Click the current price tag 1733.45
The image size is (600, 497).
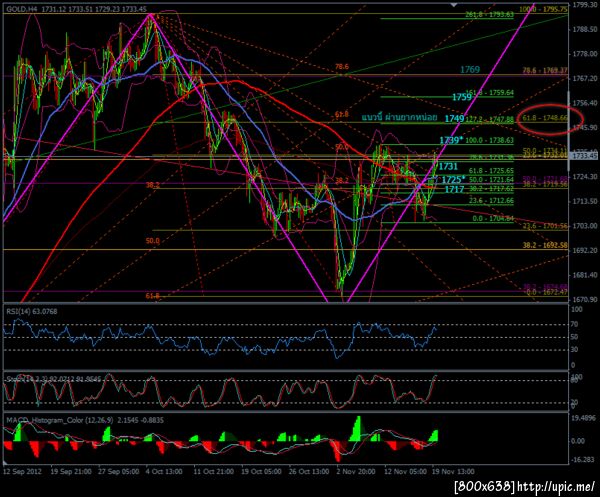tap(585, 156)
